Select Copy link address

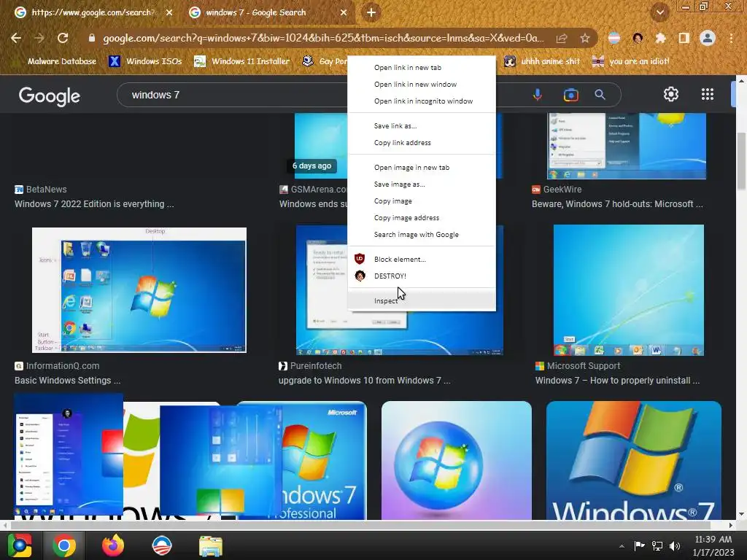422,142
